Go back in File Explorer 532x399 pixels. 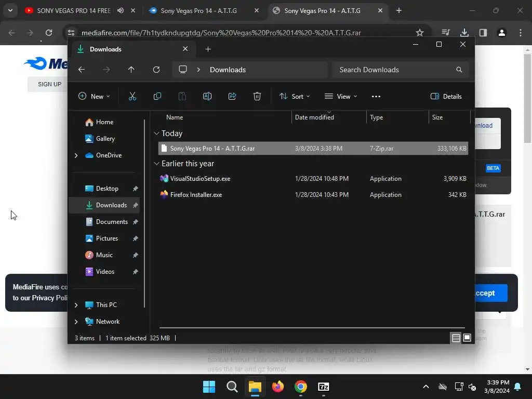82,70
